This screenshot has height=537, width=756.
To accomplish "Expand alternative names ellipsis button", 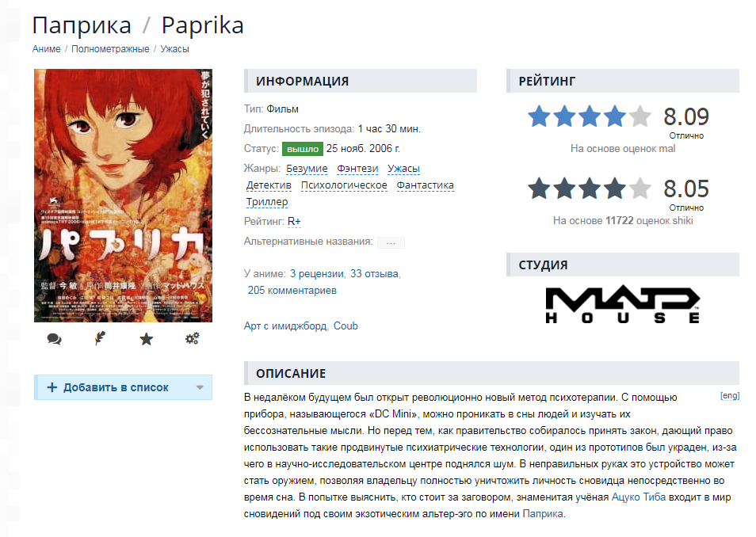I will pyautogui.click(x=391, y=242).
